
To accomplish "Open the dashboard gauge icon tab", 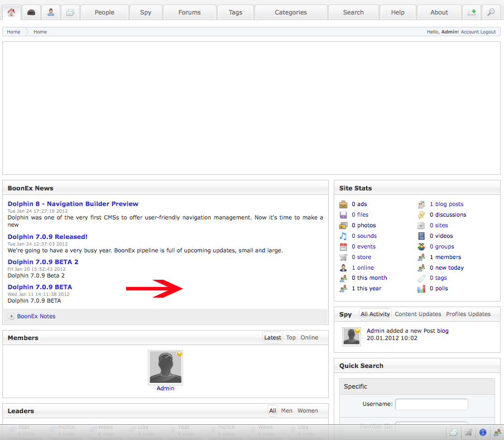I will click(x=31, y=12).
